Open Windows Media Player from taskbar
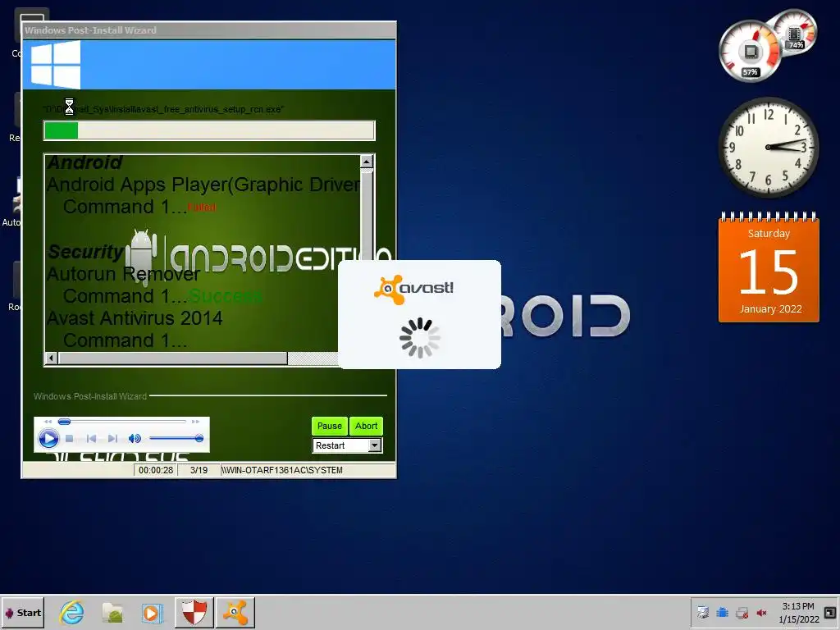840x630 pixels. [x=152, y=613]
